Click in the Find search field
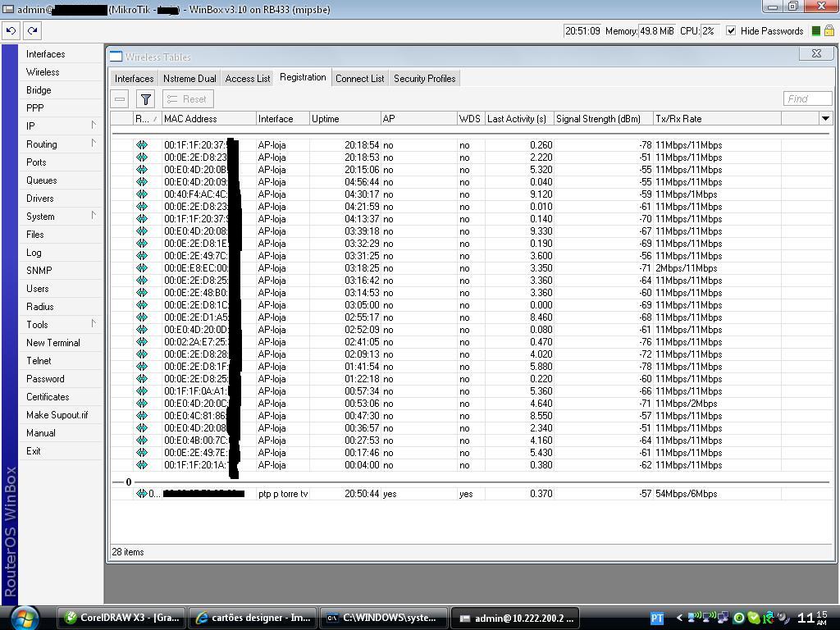The height and width of the screenshot is (630, 840). [807, 98]
